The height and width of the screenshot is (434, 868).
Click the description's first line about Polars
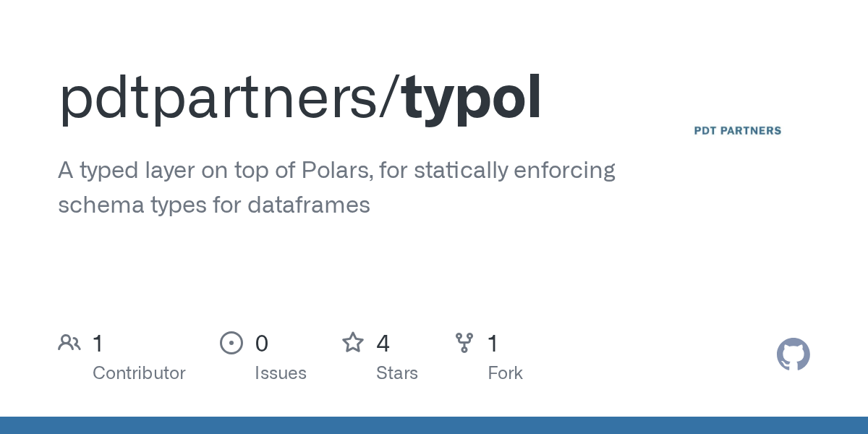tap(337, 171)
